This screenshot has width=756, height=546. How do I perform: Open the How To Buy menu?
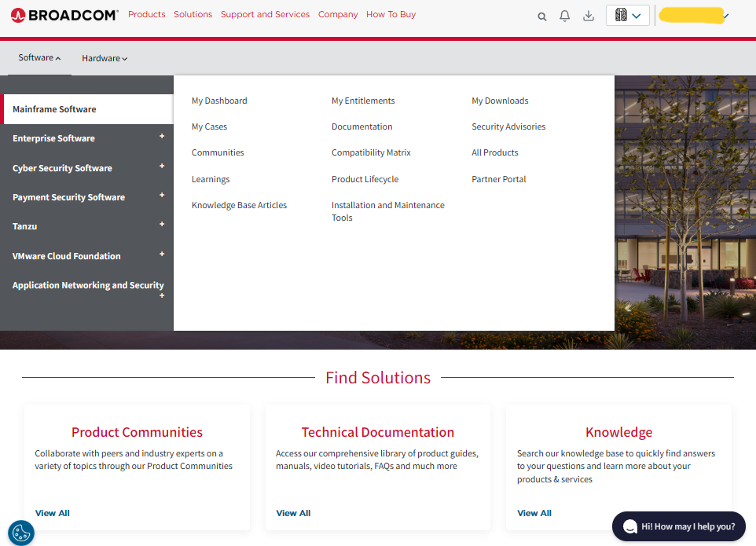(391, 14)
